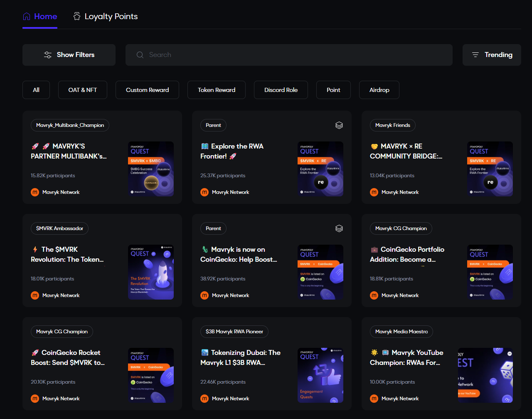Click the filter sliders icon on Show Filters
Viewport: 532px width, 419px height.
(x=48, y=55)
